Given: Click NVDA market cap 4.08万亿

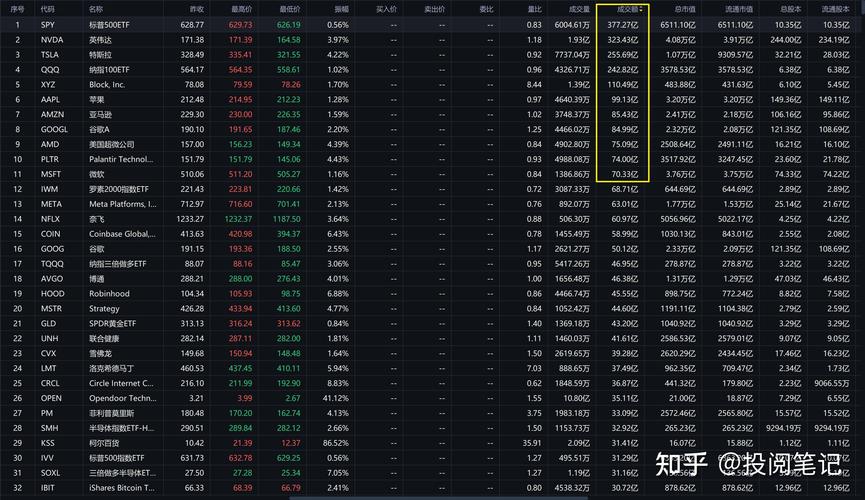Looking at the screenshot, I should (680, 40).
